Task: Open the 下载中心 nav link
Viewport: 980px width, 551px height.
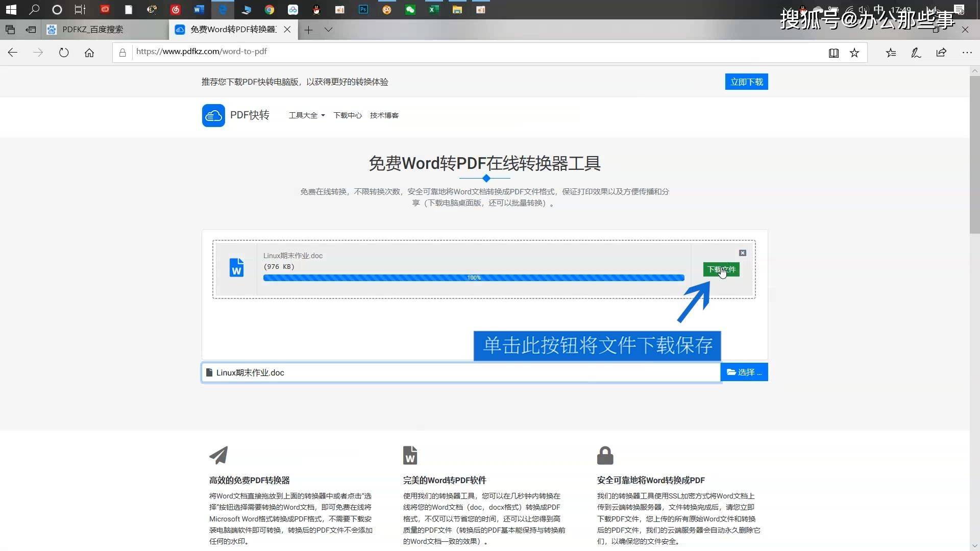Action: click(347, 115)
